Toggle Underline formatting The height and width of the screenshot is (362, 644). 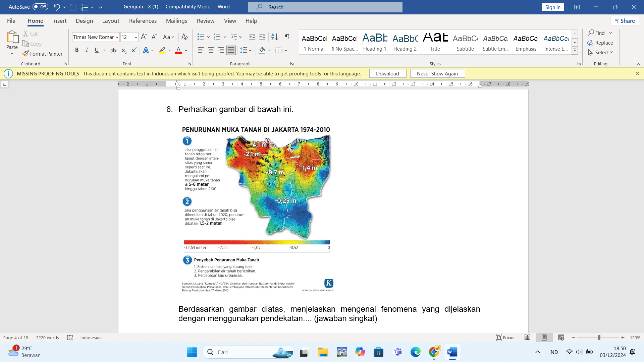click(97, 50)
